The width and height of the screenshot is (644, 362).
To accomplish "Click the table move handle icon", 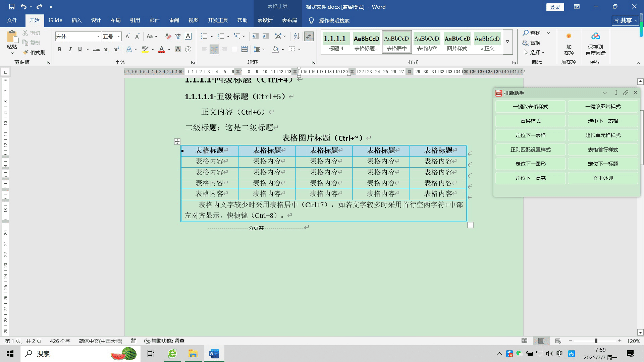I will click(x=177, y=142).
